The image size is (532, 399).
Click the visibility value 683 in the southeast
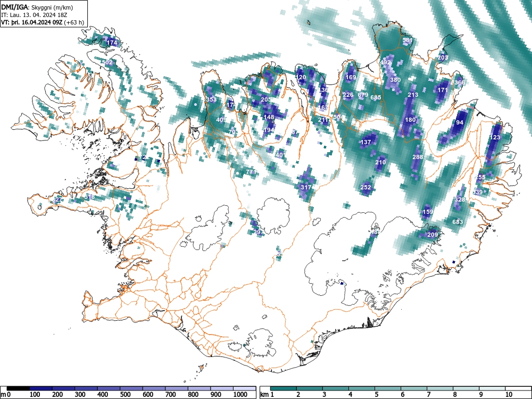coord(458,222)
